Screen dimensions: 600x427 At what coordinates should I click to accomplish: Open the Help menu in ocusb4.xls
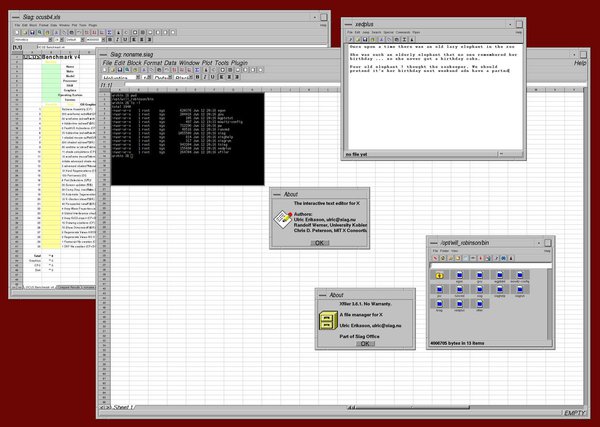[323, 25]
